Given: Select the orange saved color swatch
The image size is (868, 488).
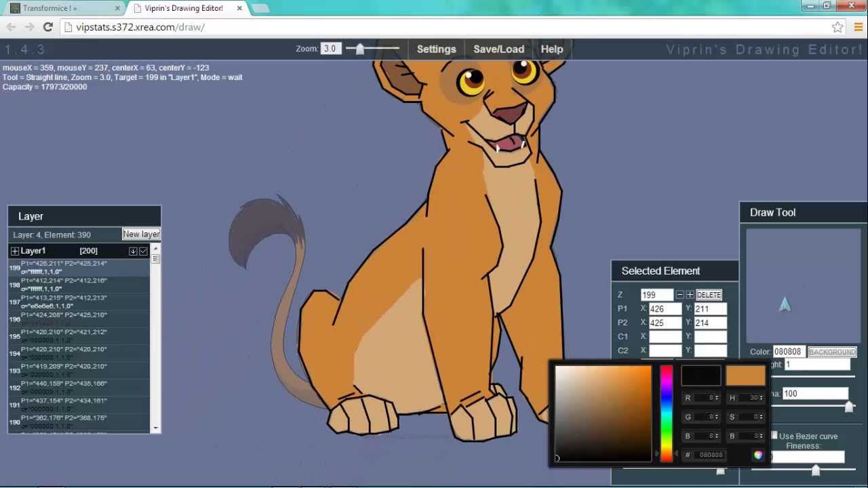Looking at the screenshot, I should point(746,375).
